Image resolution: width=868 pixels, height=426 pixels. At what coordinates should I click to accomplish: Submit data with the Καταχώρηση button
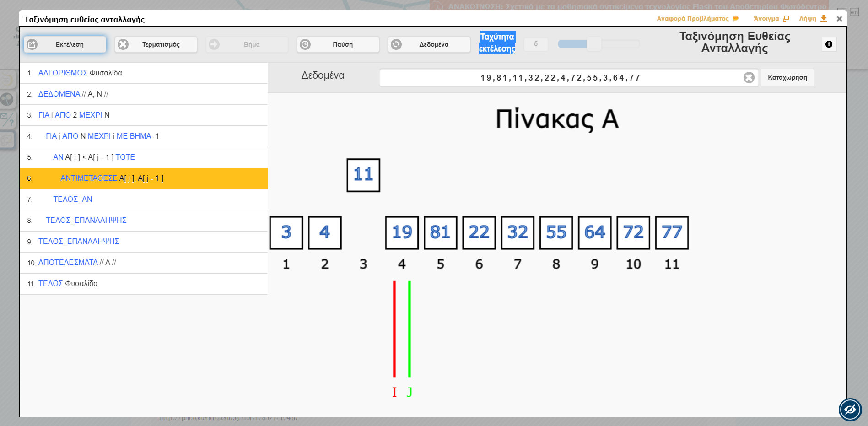tap(787, 78)
